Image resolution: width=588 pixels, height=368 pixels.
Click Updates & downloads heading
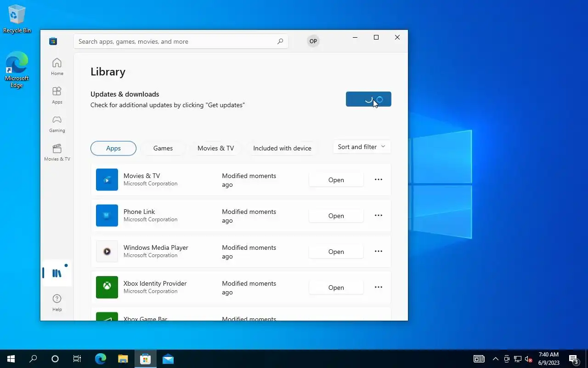pyautogui.click(x=125, y=94)
